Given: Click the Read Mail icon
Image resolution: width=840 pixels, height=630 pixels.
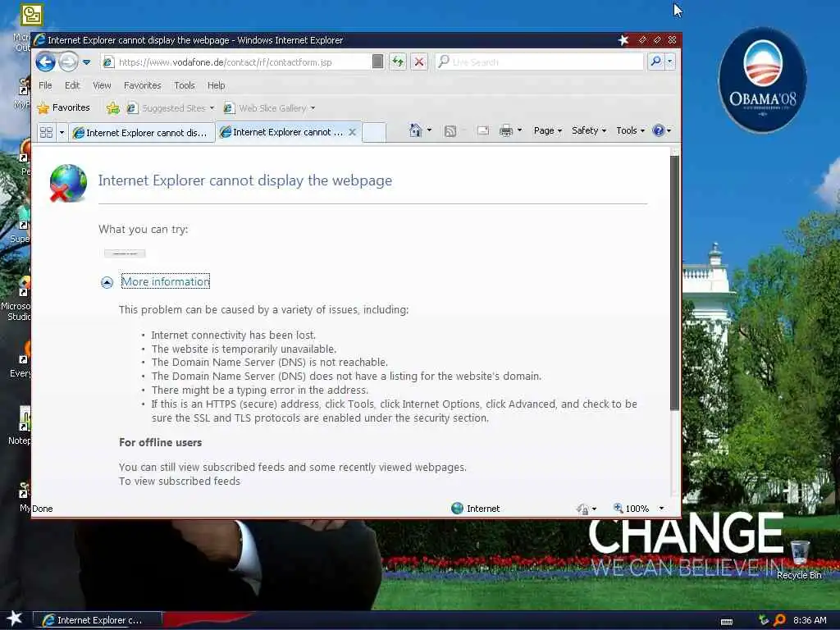Looking at the screenshot, I should [x=482, y=130].
